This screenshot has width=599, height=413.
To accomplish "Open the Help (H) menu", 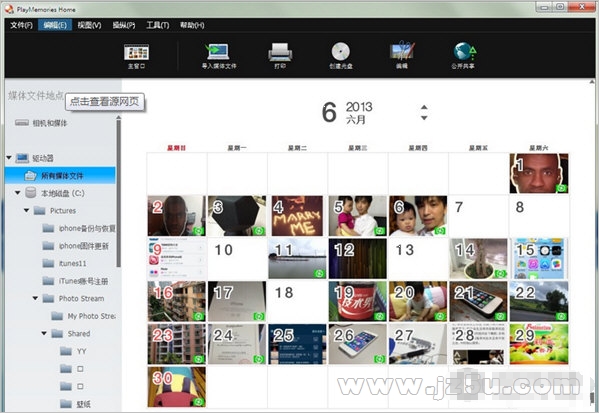I will tap(192, 25).
